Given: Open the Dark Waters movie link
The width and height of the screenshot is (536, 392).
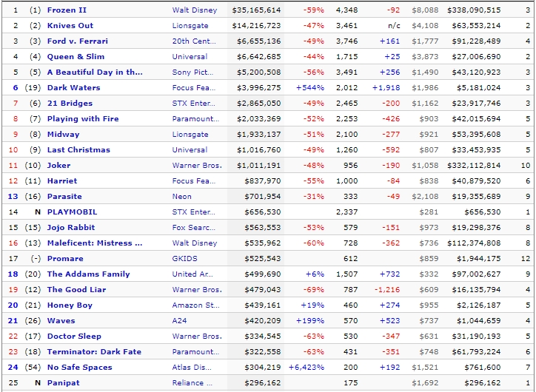Looking at the screenshot, I should click(x=73, y=88).
